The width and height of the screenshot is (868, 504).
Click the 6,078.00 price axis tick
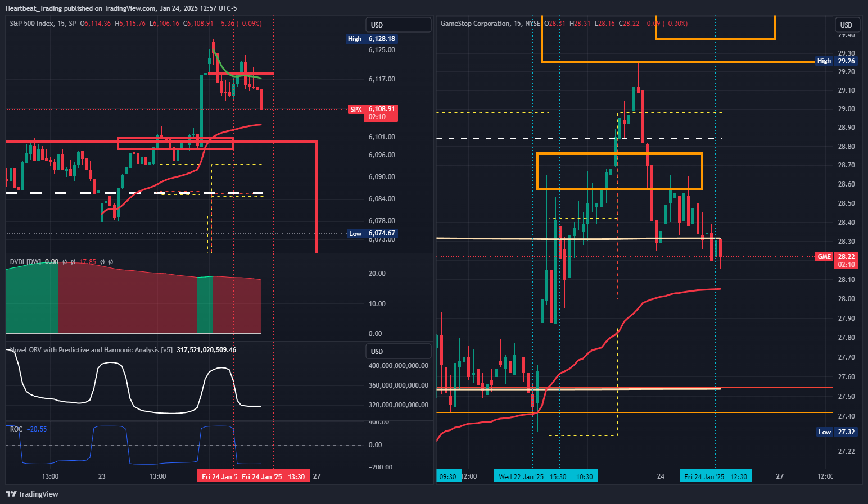[382, 221]
